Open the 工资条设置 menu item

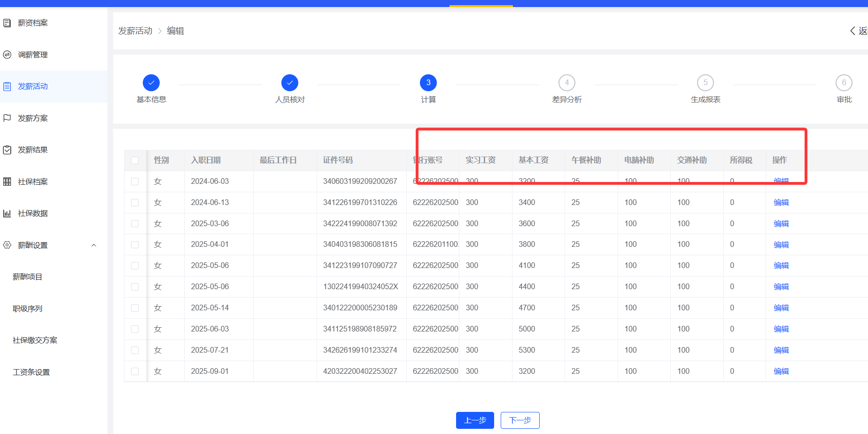pyautogui.click(x=31, y=372)
